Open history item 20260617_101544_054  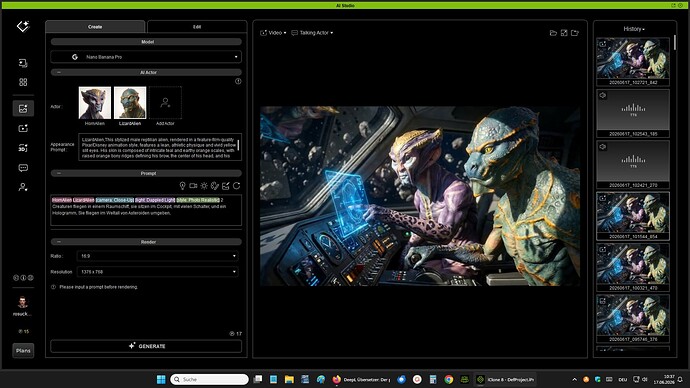(x=633, y=216)
